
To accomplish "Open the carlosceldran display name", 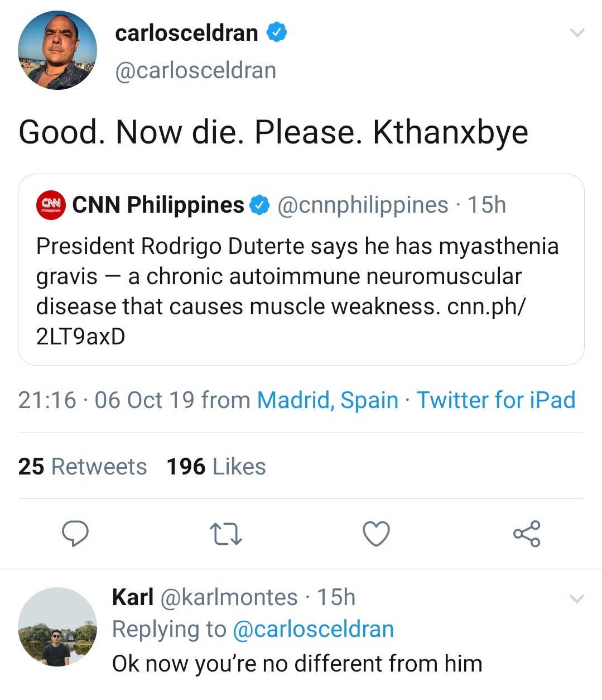I will 186,33.
